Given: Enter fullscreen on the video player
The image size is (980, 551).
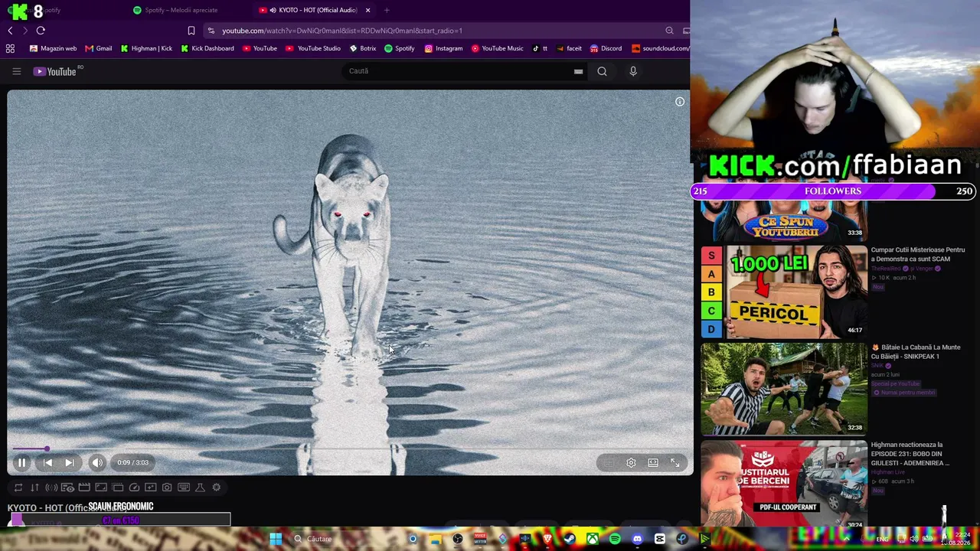Looking at the screenshot, I should coord(675,462).
